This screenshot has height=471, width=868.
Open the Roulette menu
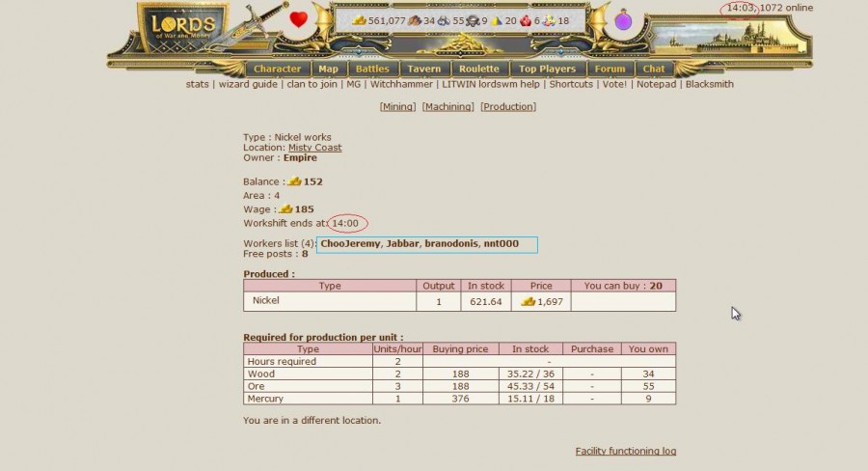click(x=479, y=69)
